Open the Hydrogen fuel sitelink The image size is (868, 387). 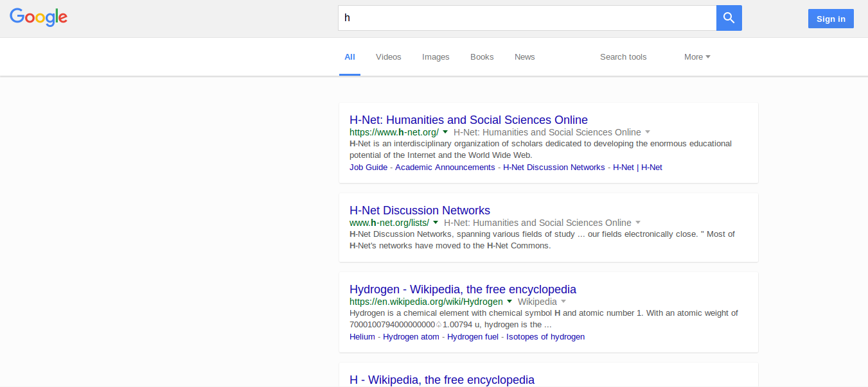pos(473,337)
